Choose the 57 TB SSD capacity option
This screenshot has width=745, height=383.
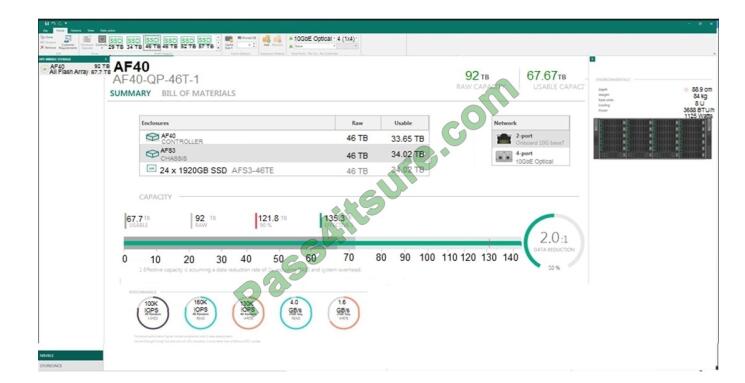[x=205, y=42]
